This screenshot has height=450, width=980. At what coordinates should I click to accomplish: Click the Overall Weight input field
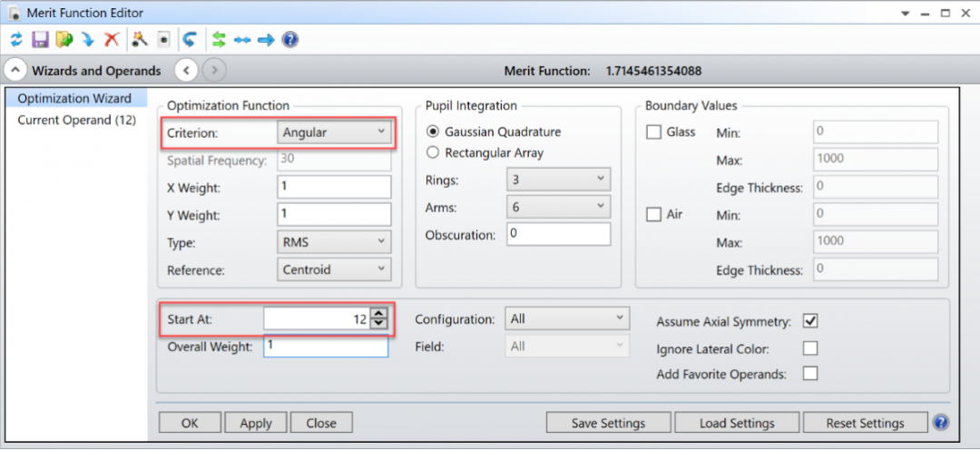tap(326, 347)
